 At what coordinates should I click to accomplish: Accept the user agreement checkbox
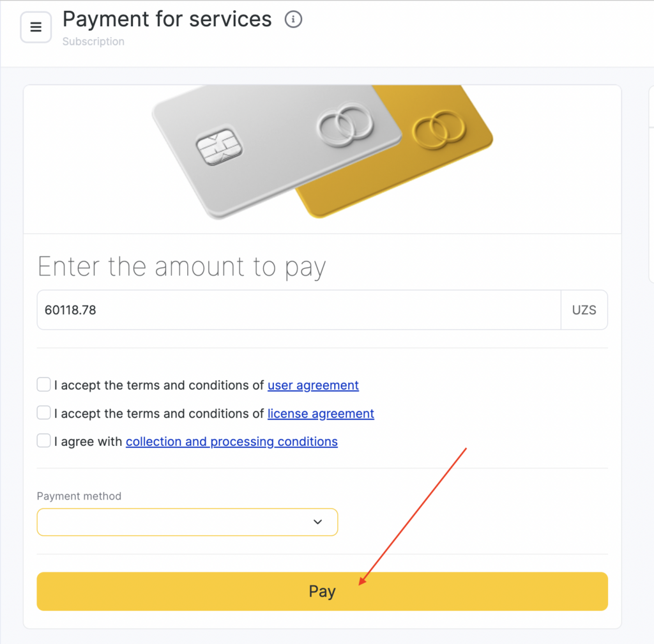coord(43,385)
